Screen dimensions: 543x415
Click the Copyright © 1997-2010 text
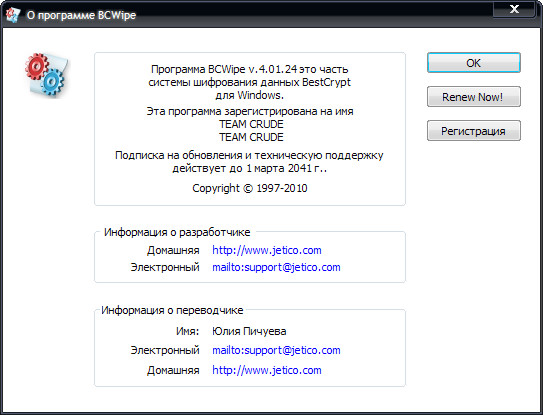pyautogui.click(x=250, y=188)
